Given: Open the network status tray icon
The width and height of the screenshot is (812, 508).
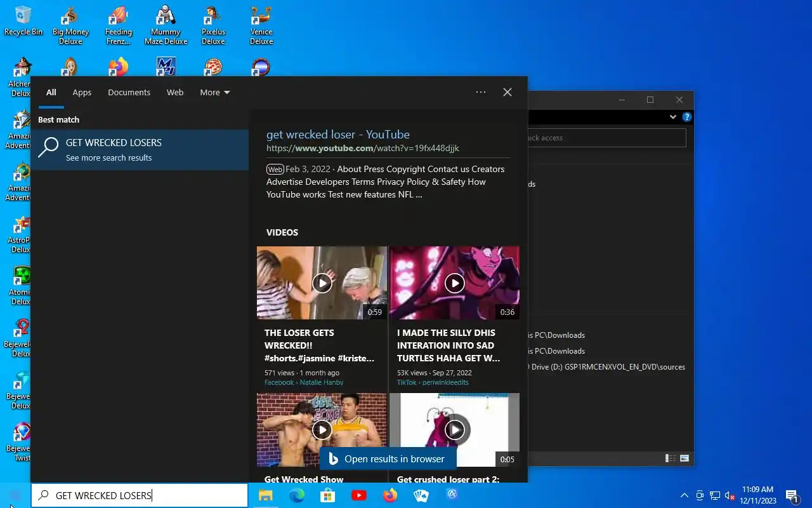Looking at the screenshot, I should [x=715, y=495].
